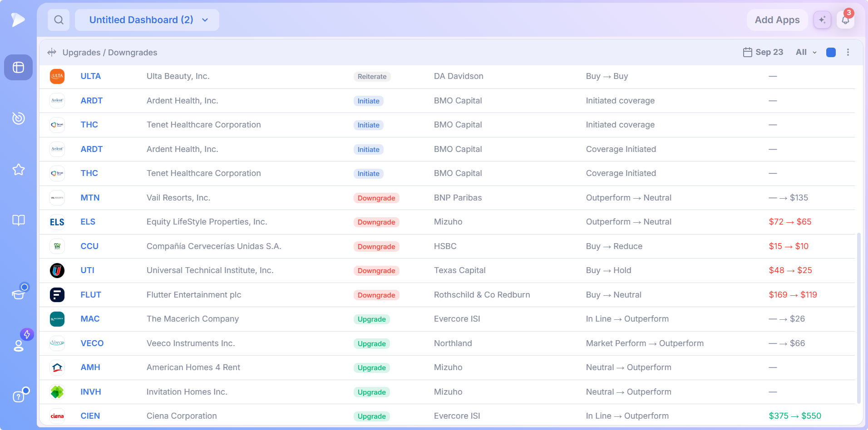
Task: Open the help question sidebar icon
Action: [18, 396]
